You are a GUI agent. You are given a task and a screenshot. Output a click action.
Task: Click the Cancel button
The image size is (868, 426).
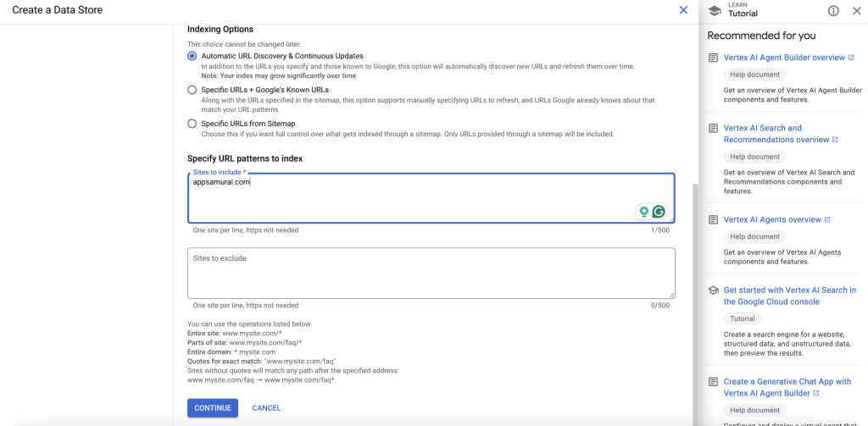pos(266,408)
